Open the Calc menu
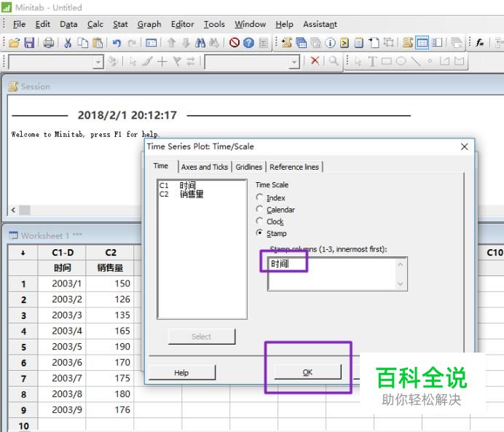Viewport: 504px width, 432px height. pos(95,25)
